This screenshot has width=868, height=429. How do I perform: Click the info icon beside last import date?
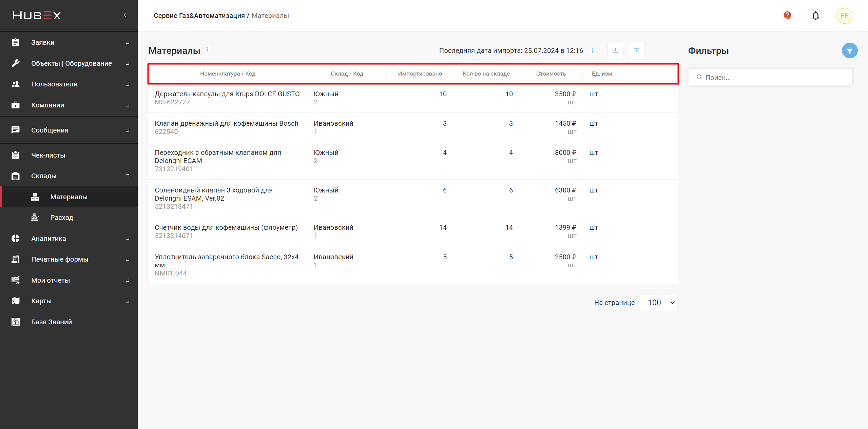[x=592, y=50]
